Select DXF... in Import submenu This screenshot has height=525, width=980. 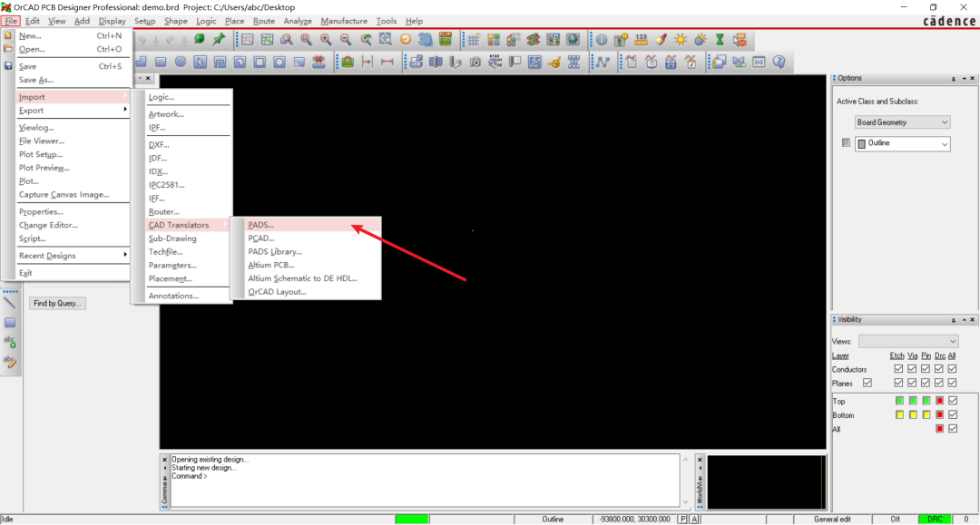coord(188,145)
